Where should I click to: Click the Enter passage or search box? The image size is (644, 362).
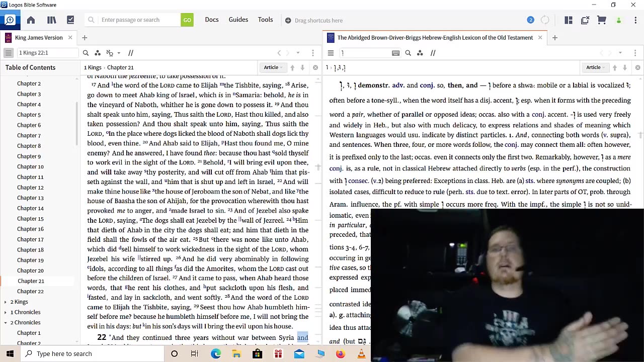click(133, 20)
